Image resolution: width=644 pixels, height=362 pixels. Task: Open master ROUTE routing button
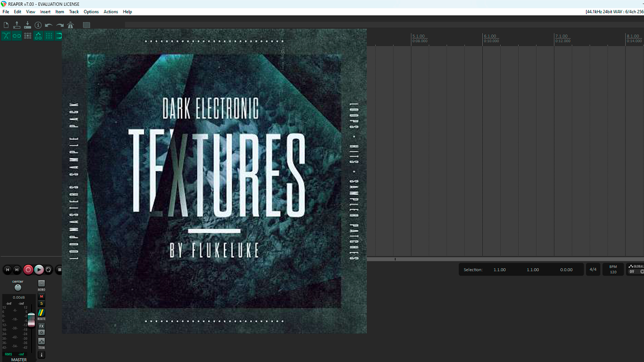pos(41,313)
